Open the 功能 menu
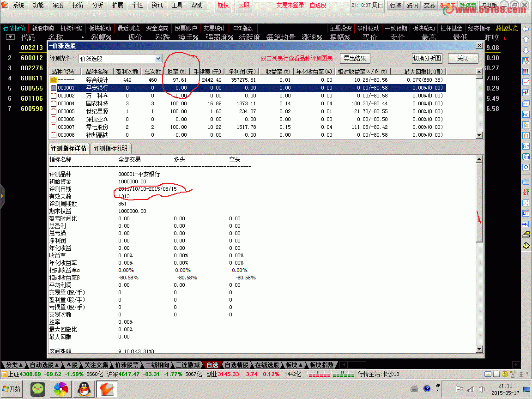532x399 pixels. [x=38, y=6]
